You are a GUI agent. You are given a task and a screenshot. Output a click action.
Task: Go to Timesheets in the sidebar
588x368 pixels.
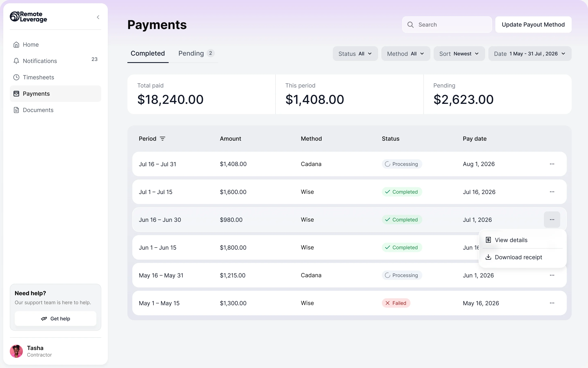tap(55, 77)
